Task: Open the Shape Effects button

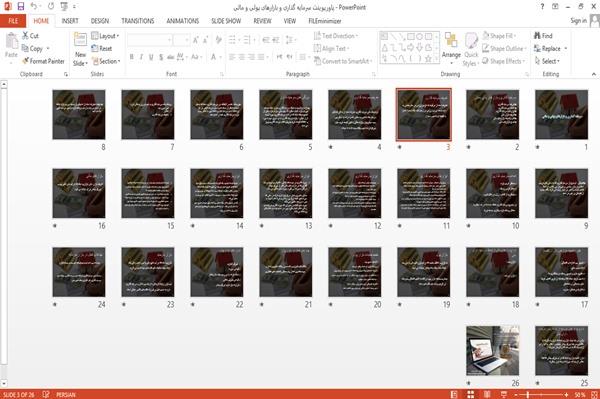Action: coord(504,61)
